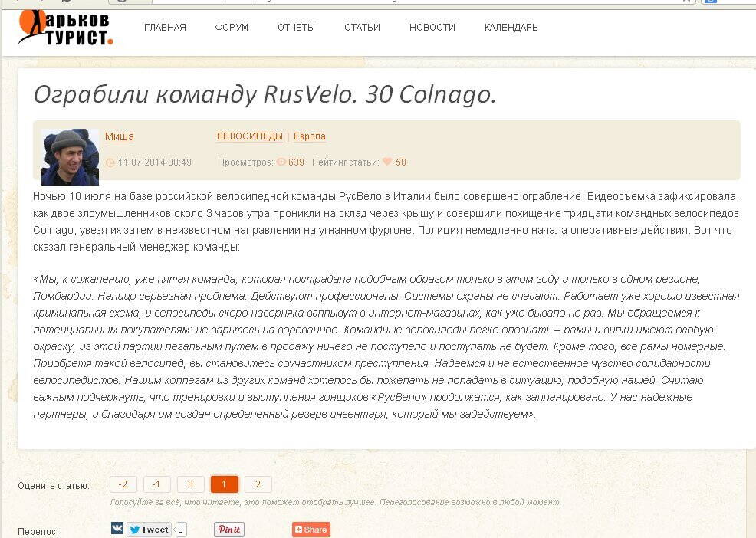Open the КАЛЕНДАРЬ page
The width and height of the screenshot is (756, 538).
[511, 28]
